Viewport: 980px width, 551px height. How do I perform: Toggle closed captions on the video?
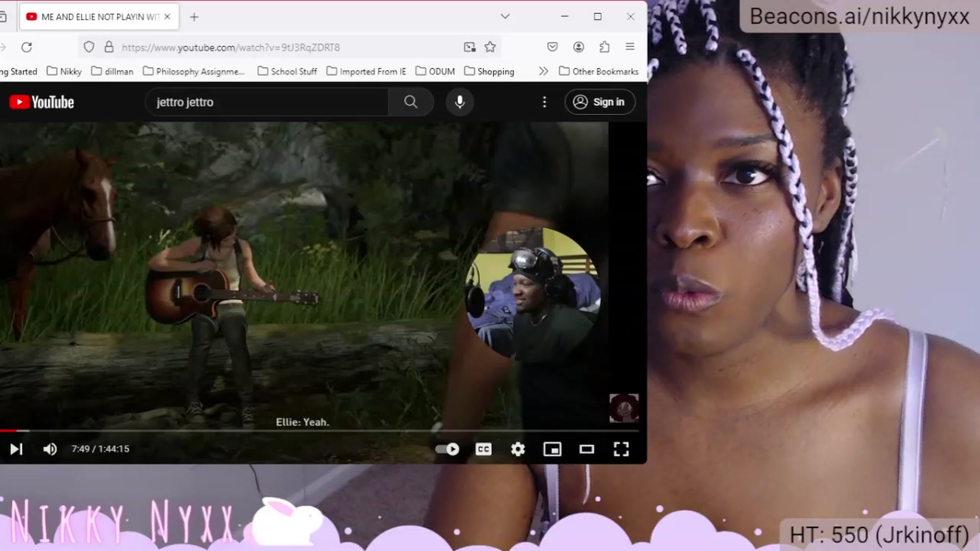click(x=483, y=449)
